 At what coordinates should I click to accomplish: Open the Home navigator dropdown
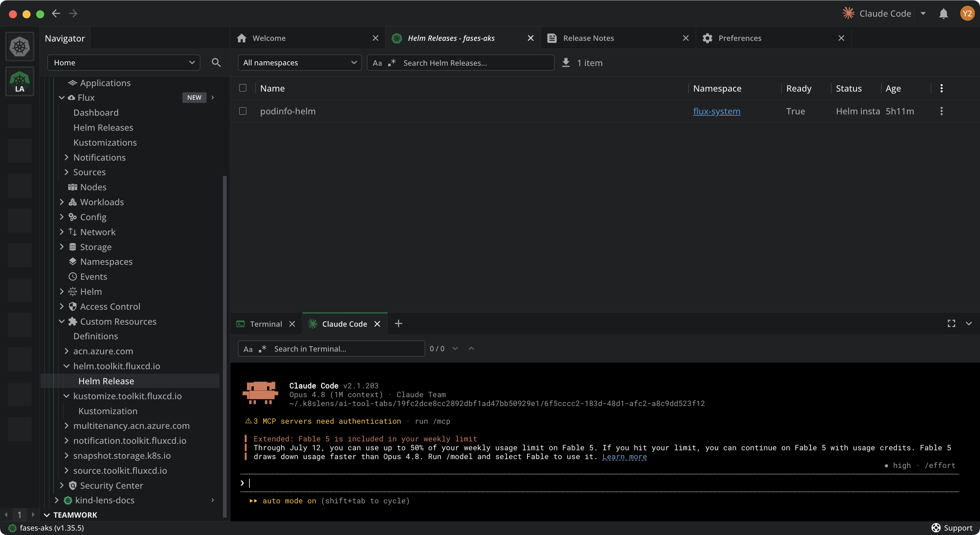coord(124,62)
